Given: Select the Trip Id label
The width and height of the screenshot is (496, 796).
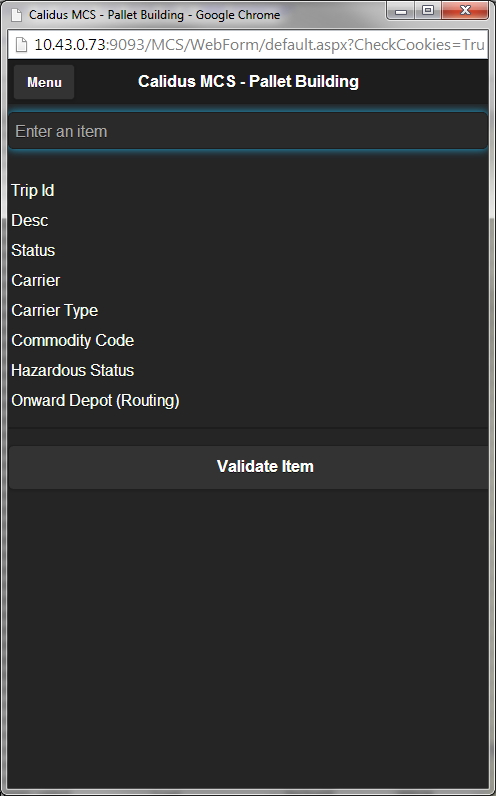Looking at the screenshot, I should click(x=32, y=190).
